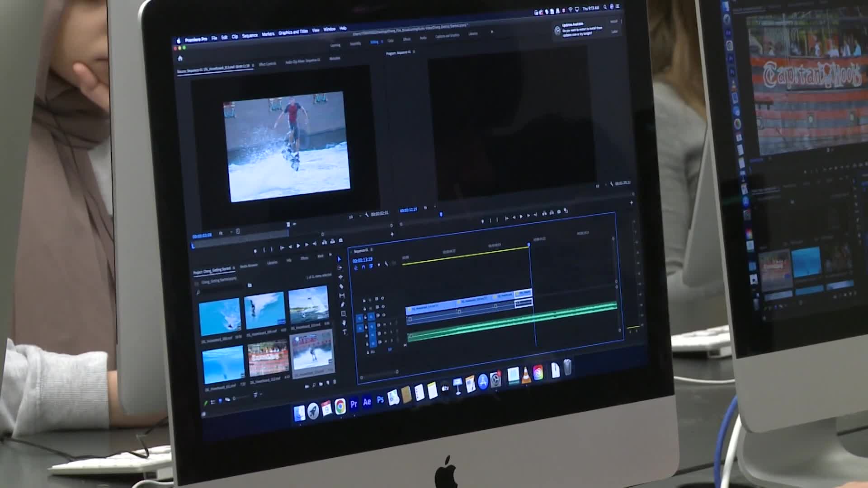Viewport: 868px width, 488px height.
Task: Select the Hand tool
Action: (x=344, y=323)
